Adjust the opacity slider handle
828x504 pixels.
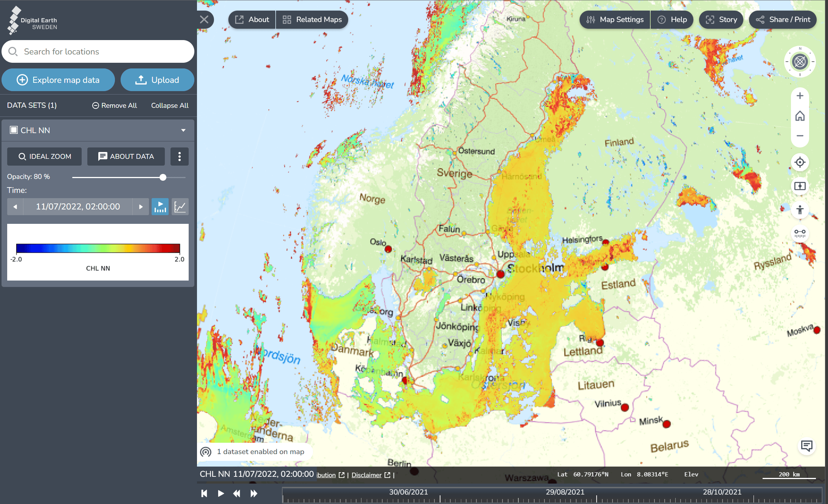[163, 177]
